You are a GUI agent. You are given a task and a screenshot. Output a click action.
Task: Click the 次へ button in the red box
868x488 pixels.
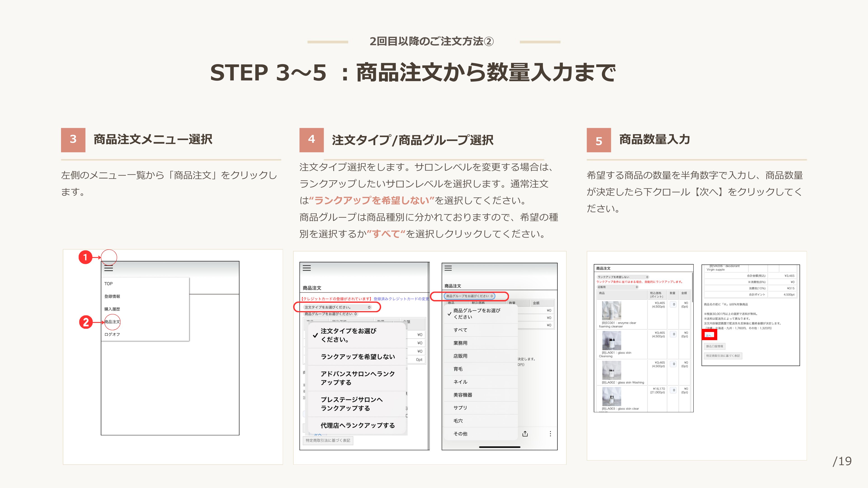(709, 335)
